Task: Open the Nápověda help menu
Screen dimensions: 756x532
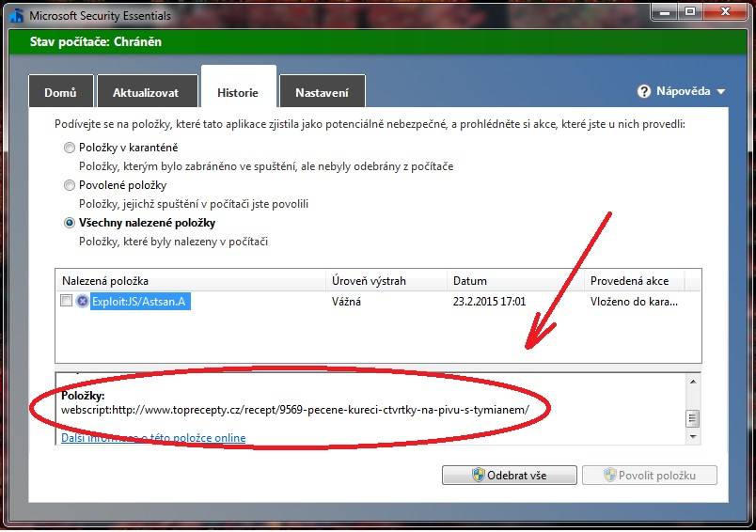Action: 682,91
